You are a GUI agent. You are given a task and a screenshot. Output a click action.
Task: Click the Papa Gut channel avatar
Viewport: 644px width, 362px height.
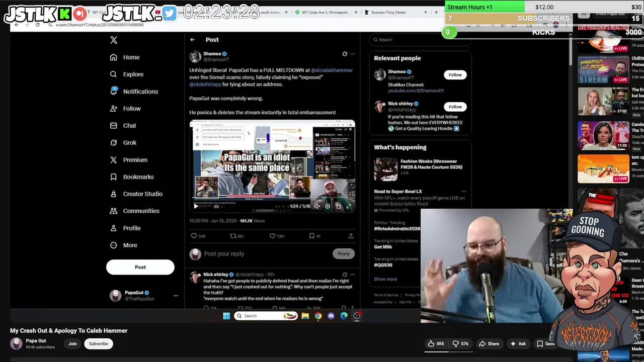(x=17, y=343)
